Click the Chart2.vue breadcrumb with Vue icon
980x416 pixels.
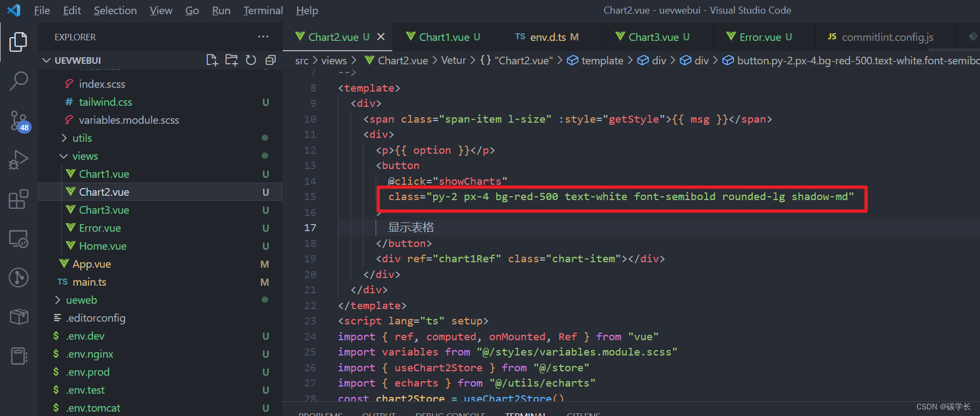tap(396, 61)
